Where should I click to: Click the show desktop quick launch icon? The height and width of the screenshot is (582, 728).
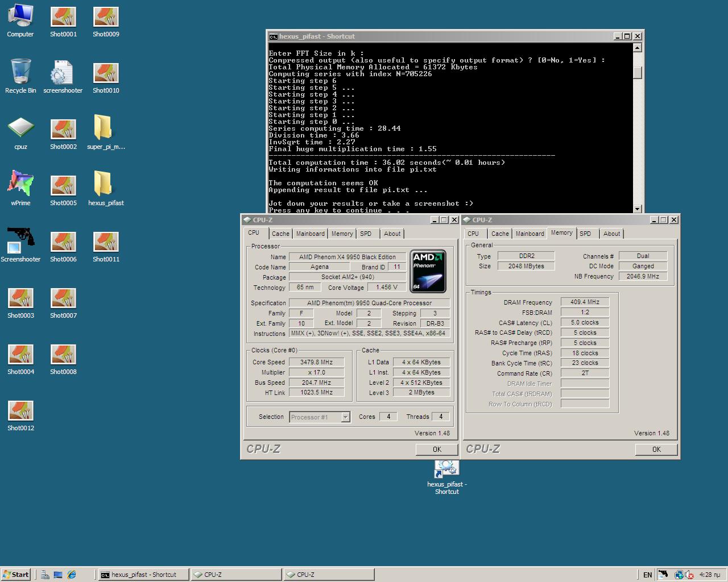(58, 575)
